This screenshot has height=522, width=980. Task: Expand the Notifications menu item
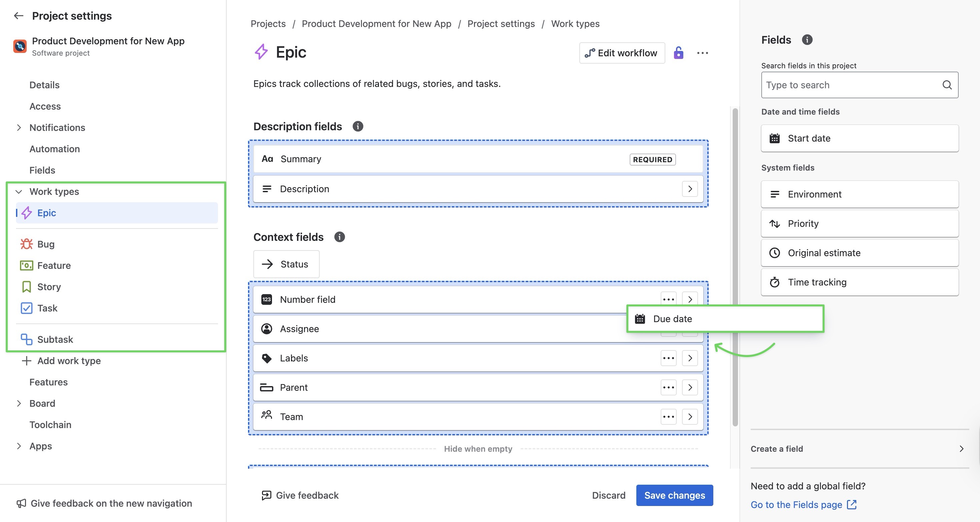coord(19,128)
